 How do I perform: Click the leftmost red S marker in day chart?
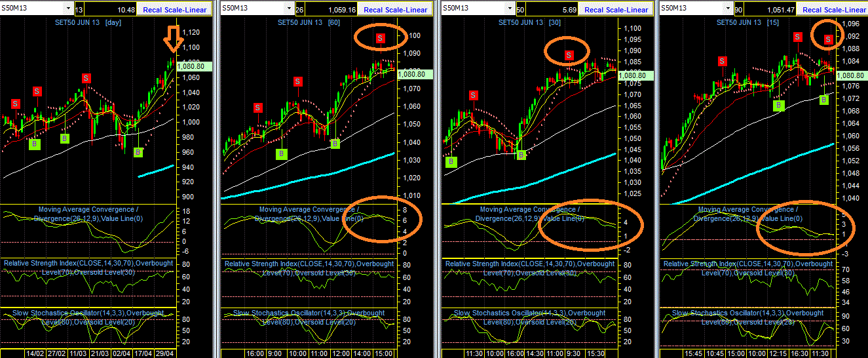coord(15,104)
